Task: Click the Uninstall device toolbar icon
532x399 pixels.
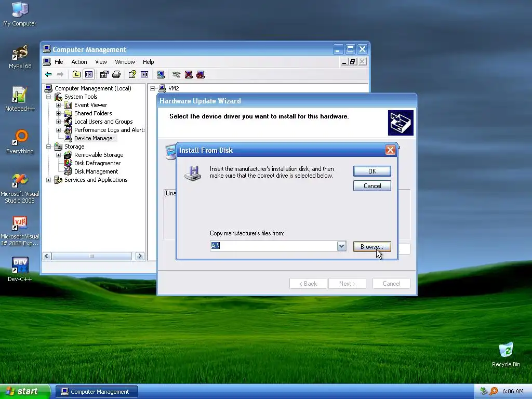Action: click(189, 74)
